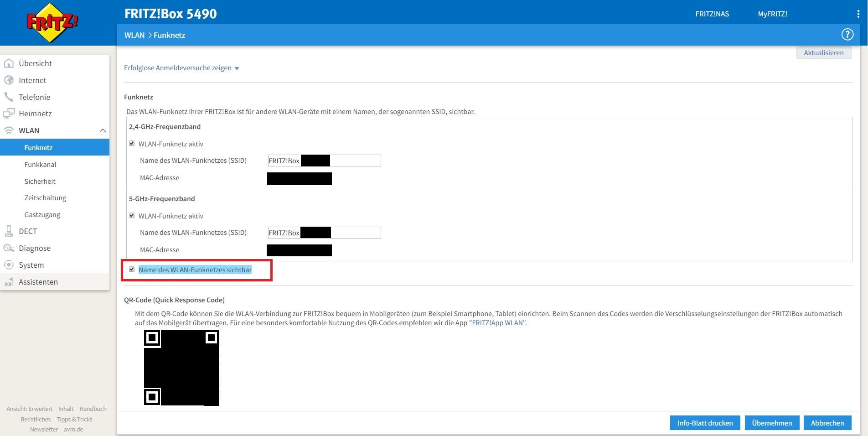Uncheck Name des WLAN-Funknetzes sichtbar
Viewport: 868px width, 436px height.
(x=132, y=269)
